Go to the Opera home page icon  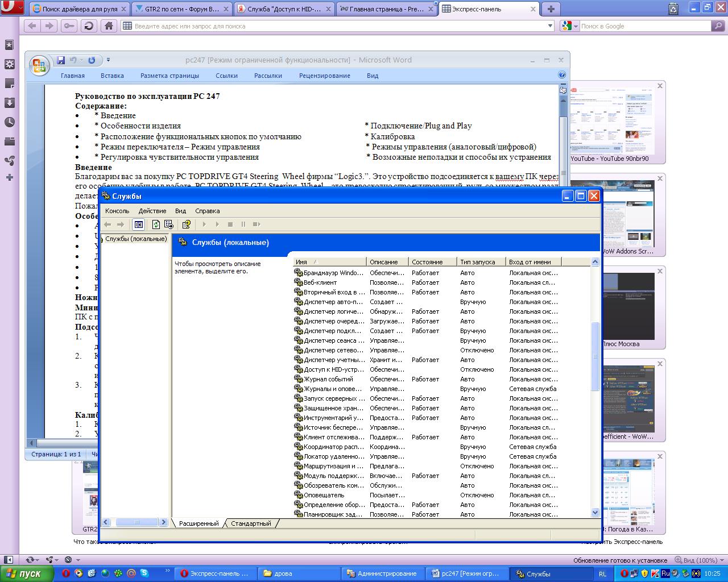(x=109, y=26)
